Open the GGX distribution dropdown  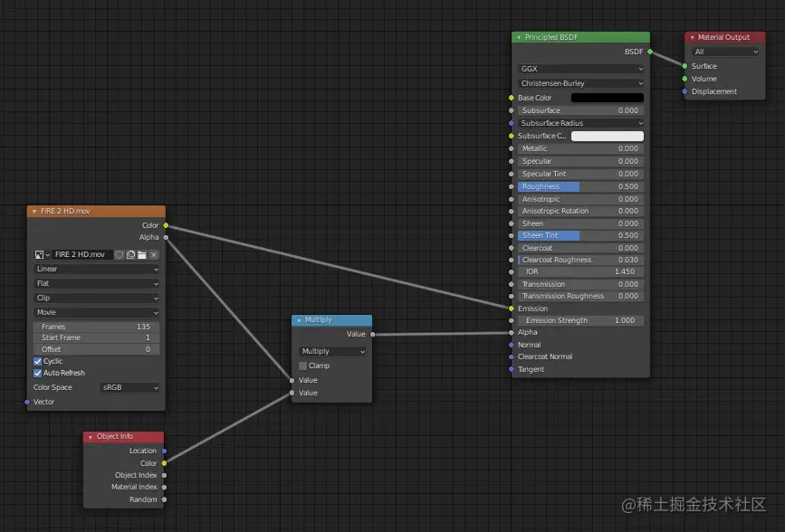tap(580, 69)
